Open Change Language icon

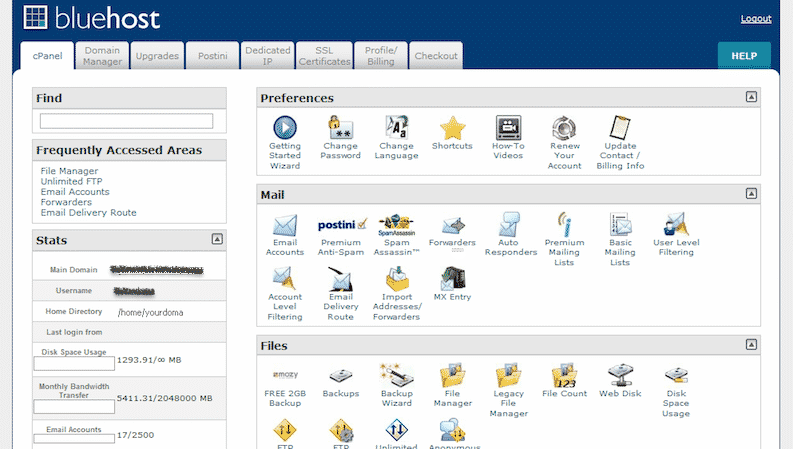coord(396,127)
